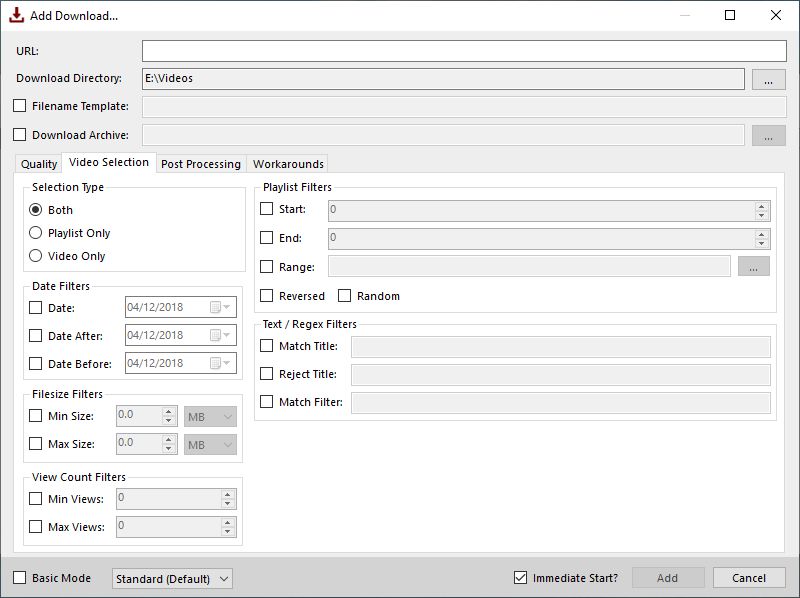Screen dimensions: 800x598
Task: Decrement the End playlist value
Action: pyautogui.click(x=762, y=244)
